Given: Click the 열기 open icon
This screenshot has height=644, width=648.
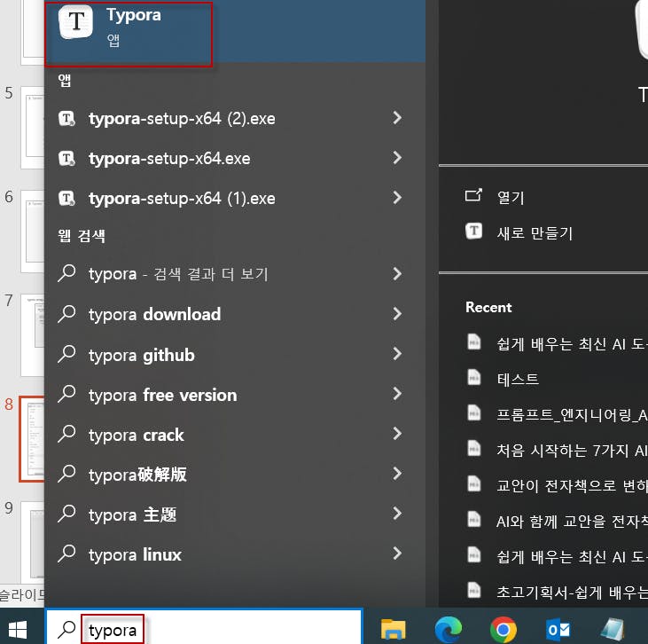Looking at the screenshot, I should pyautogui.click(x=473, y=195).
